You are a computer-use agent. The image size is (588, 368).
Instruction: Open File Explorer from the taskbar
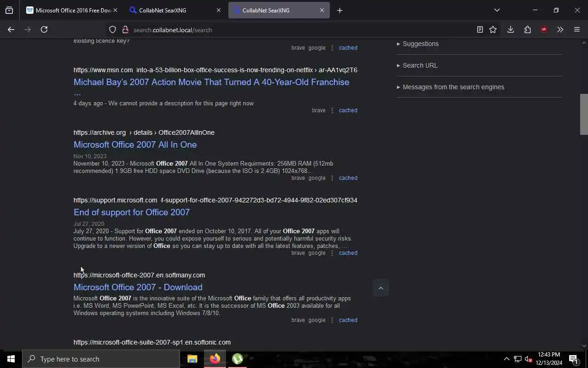click(x=192, y=359)
